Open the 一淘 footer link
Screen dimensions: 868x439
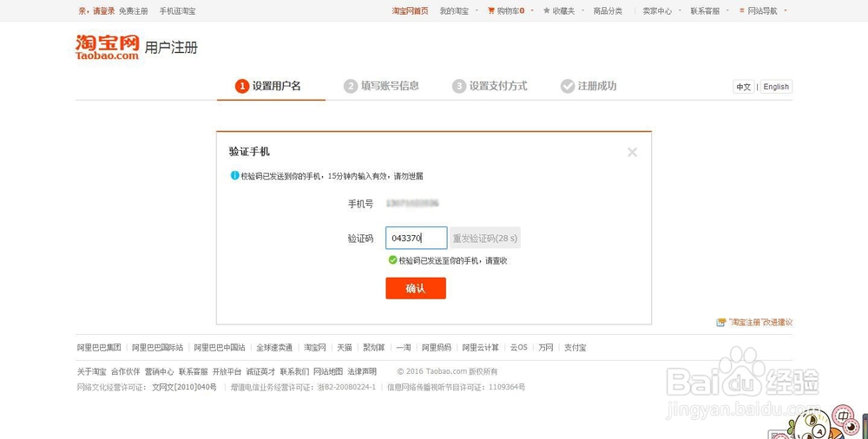coord(404,348)
